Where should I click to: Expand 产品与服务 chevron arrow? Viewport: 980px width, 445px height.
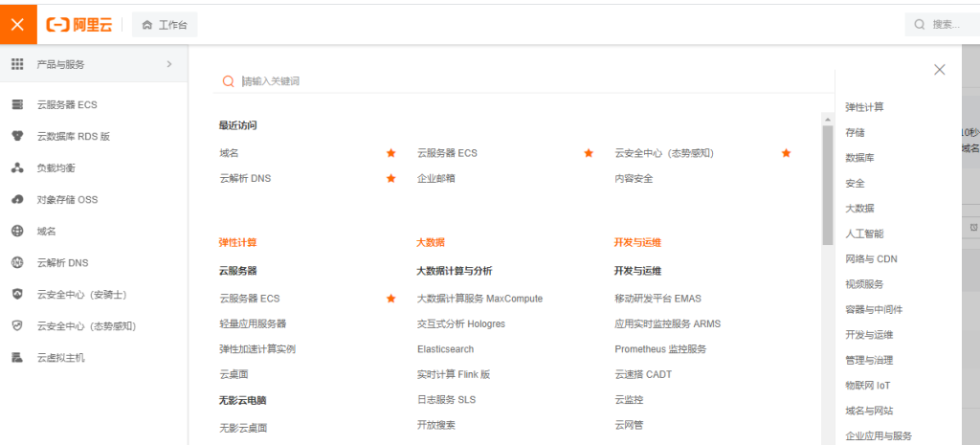click(x=168, y=64)
